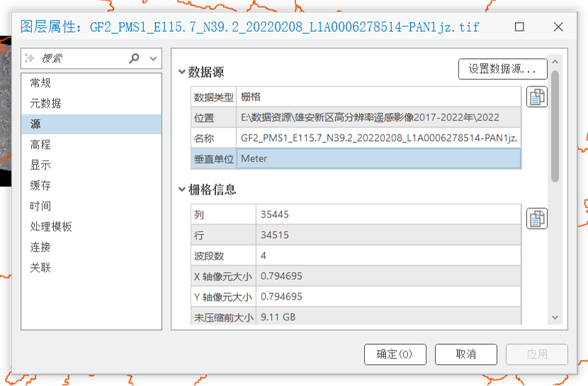Cancel the dialog with 取消
This screenshot has height=386, width=588.
pyautogui.click(x=465, y=354)
